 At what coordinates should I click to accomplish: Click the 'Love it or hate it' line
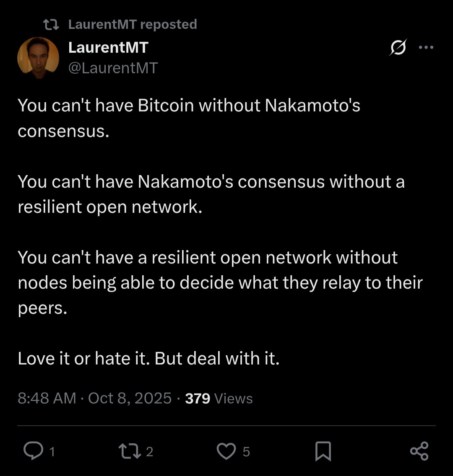point(148,358)
